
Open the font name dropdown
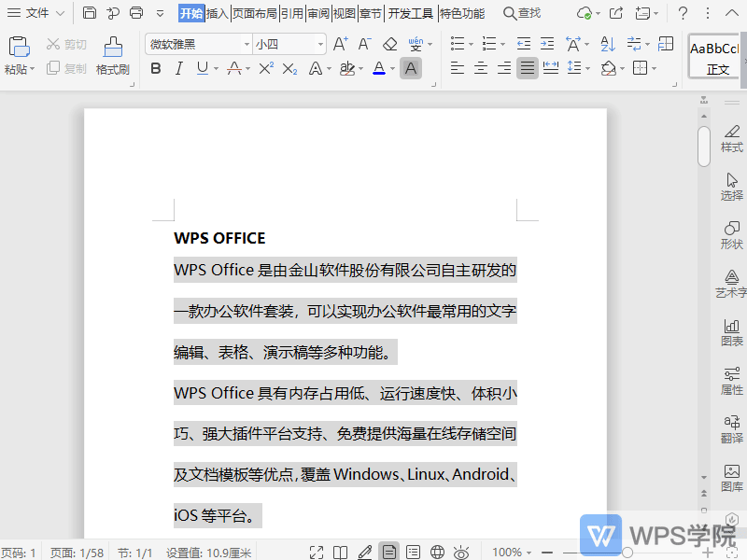(x=247, y=44)
